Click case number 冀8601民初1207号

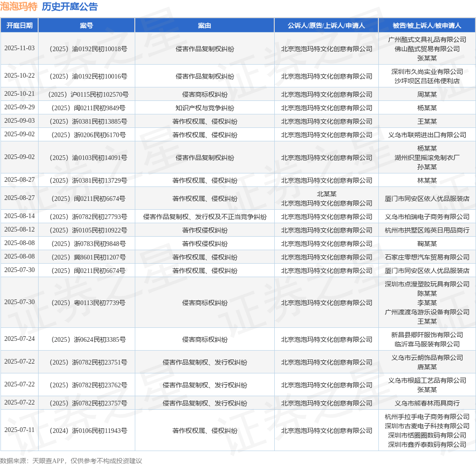point(88,257)
